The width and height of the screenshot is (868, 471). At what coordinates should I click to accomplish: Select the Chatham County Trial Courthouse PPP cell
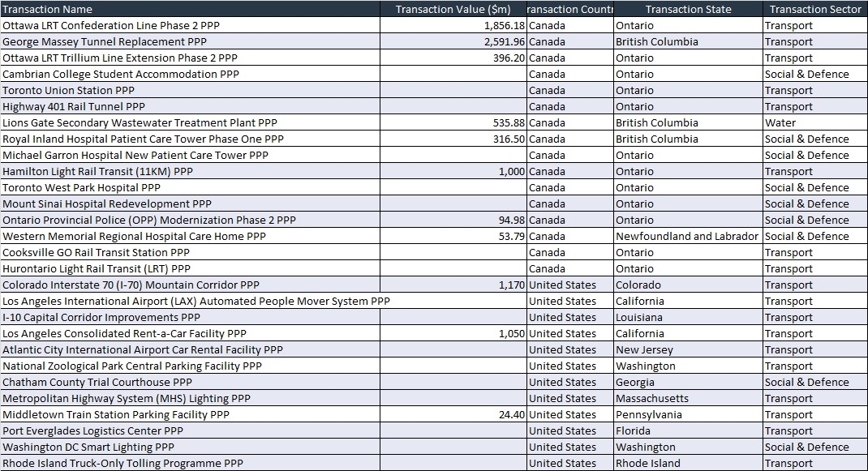pyautogui.click(x=190, y=382)
